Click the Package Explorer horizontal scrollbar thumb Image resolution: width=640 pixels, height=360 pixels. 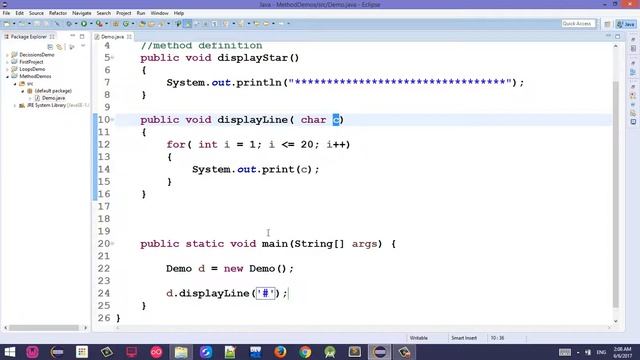[x=44, y=328]
